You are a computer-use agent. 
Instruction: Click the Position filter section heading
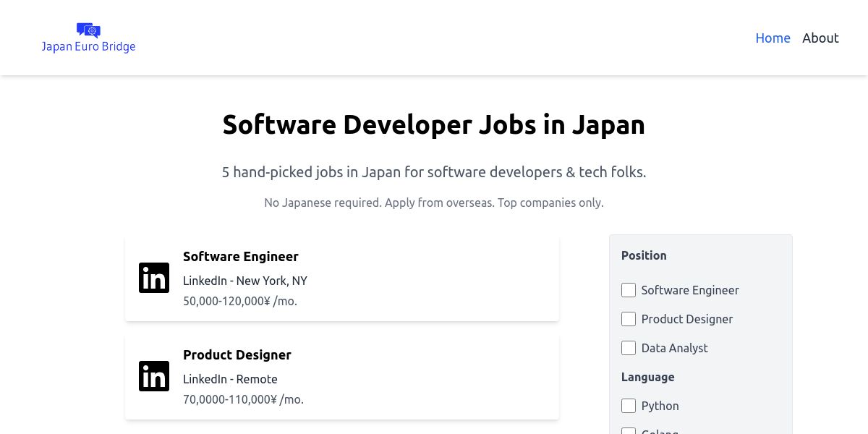[x=644, y=255]
